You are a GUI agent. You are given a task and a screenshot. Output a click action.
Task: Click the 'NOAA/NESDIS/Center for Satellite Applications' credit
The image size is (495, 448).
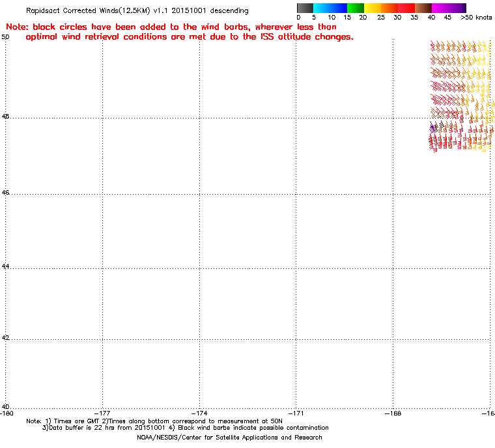(229, 438)
